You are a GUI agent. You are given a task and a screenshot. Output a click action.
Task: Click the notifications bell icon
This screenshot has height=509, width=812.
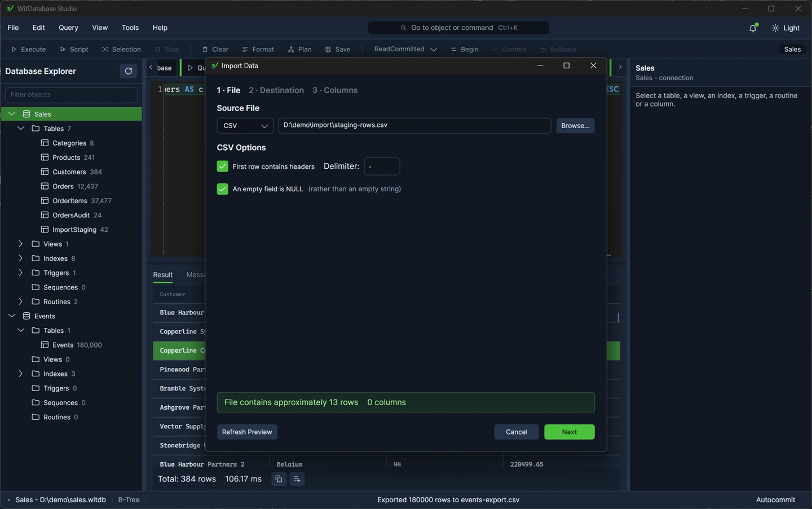tap(753, 28)
